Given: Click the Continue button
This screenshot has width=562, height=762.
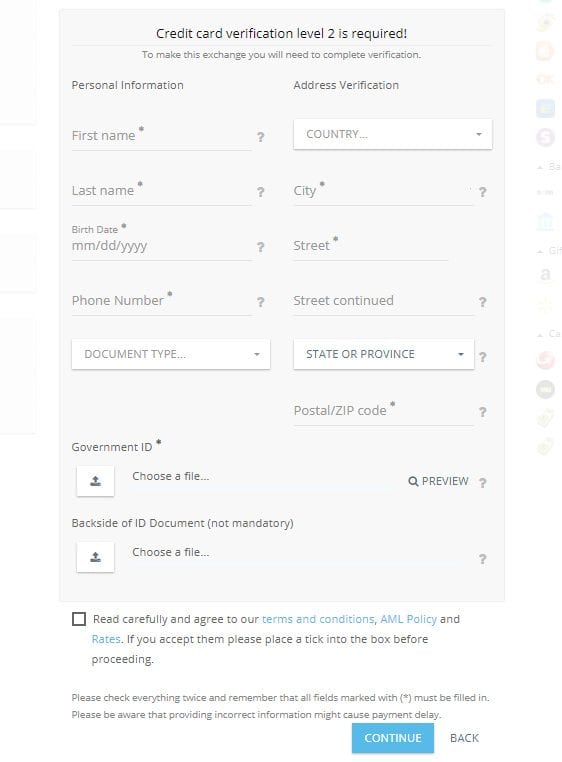Looking at the screenshot, I should 393,738.
